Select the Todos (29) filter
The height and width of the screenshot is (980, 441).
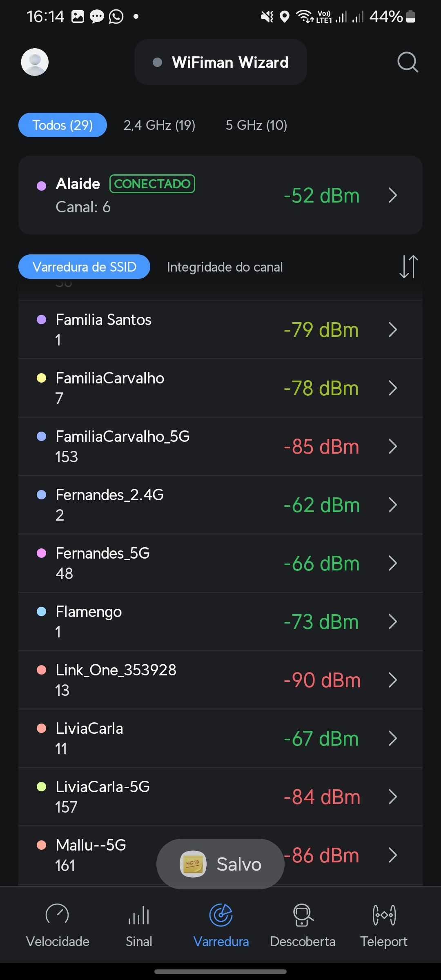62,125
